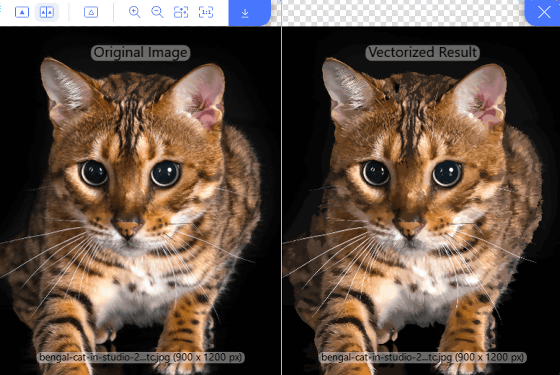Click the vectorized cat's nose
560x375 pixels.
410,229
